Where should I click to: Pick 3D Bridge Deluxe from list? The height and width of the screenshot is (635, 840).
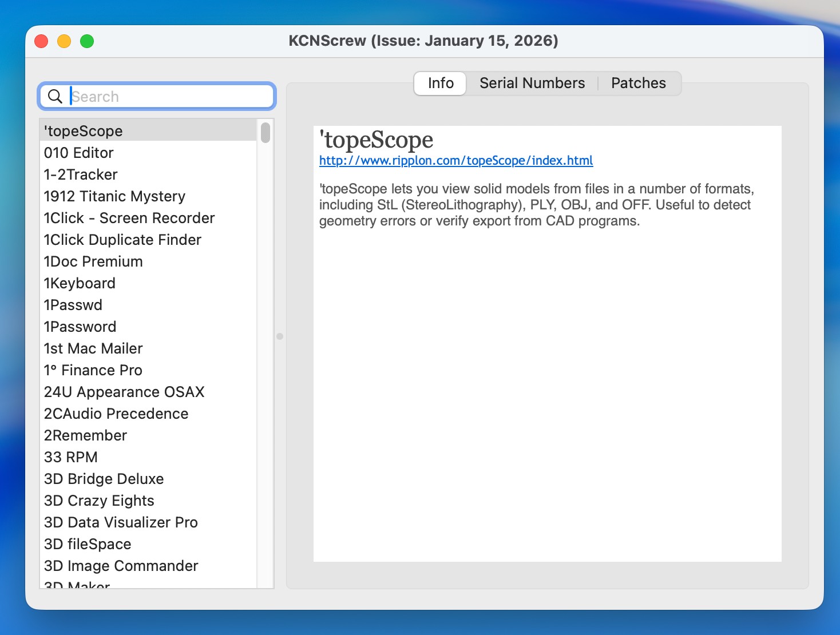(104, 479)
